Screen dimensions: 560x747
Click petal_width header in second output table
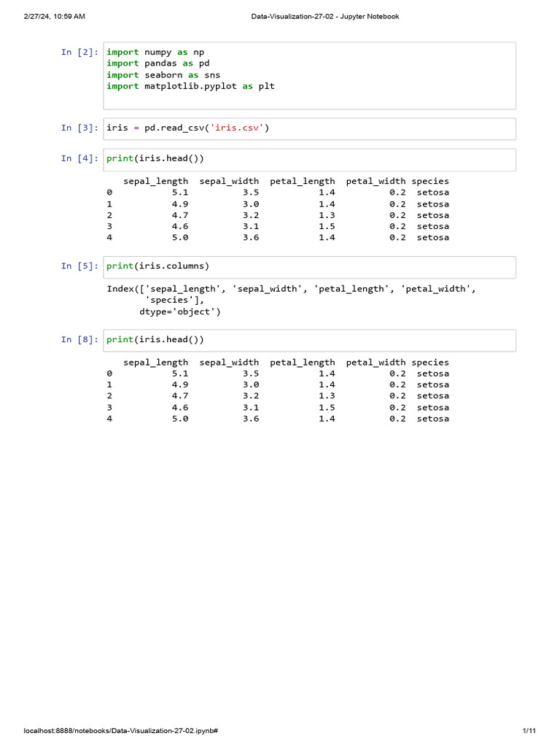click(x=376, y=363)
